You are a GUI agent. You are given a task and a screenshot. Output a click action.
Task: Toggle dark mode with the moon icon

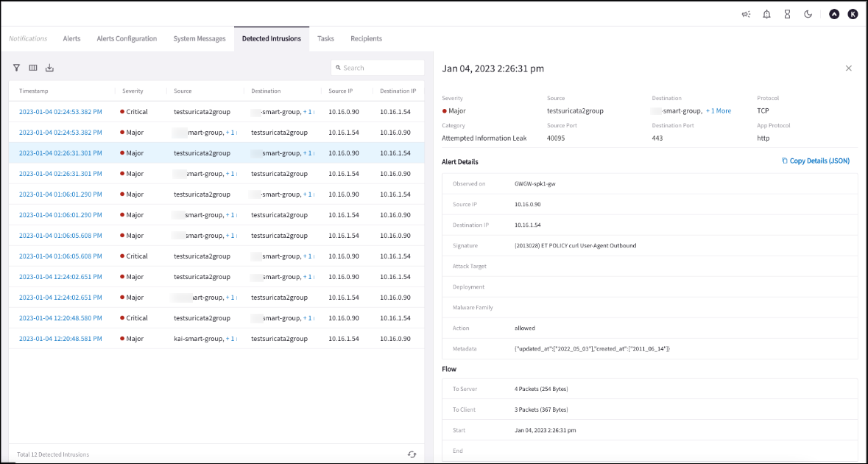coord(808,14)
